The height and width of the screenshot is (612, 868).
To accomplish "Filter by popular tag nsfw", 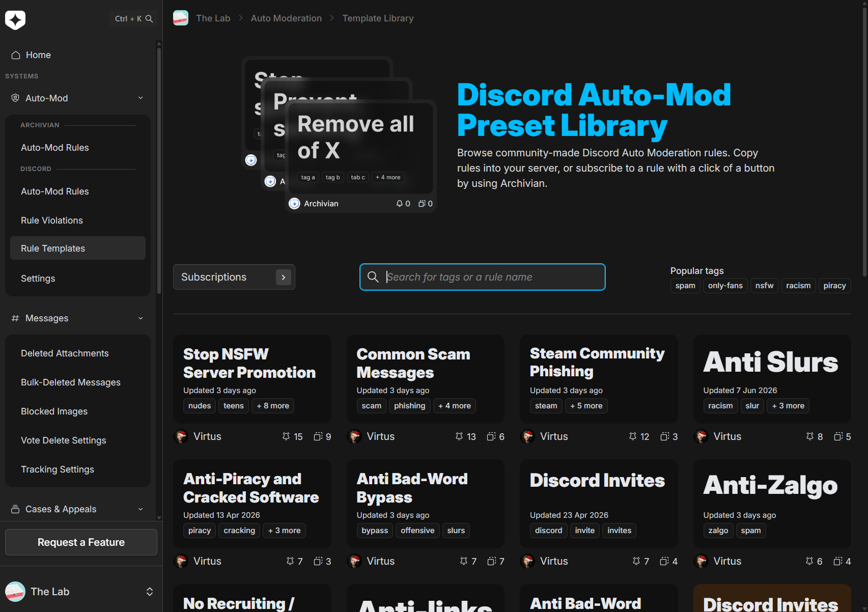I will pos(764,286).
